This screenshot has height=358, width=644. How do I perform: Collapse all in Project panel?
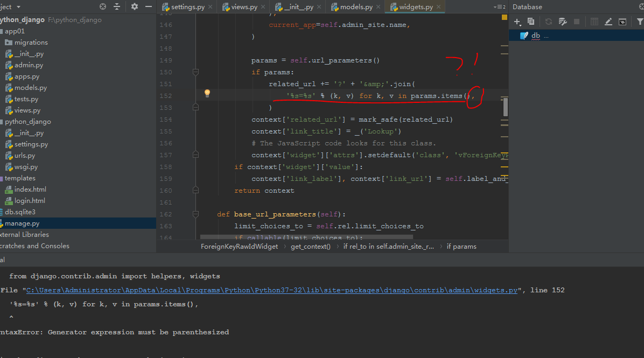click(x=117, y=6)
